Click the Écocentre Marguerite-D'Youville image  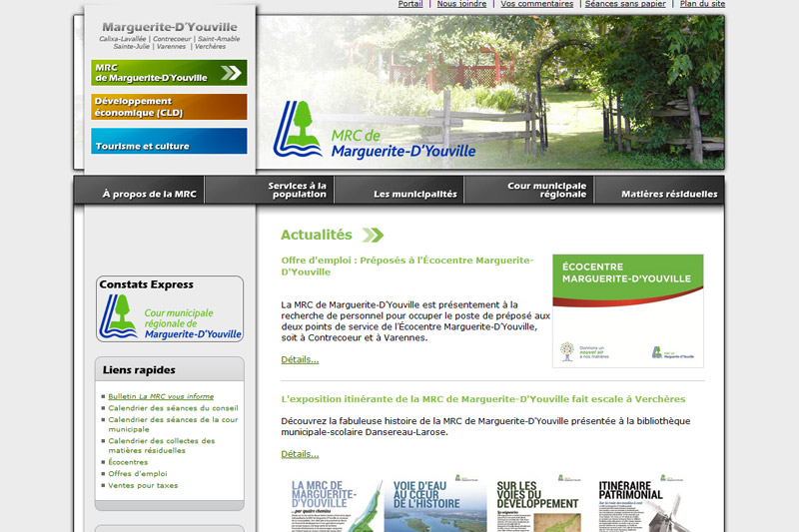[x=628, y=311]
